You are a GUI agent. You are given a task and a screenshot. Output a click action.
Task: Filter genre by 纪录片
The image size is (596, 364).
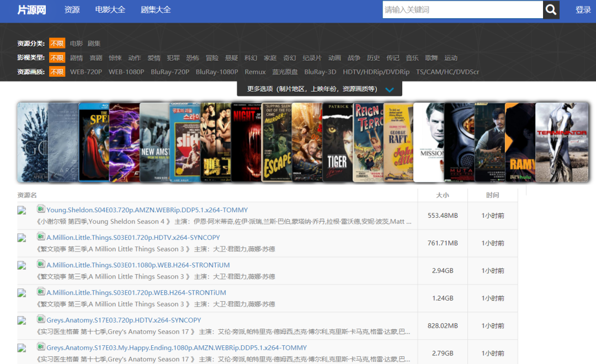(x=312, y=58)
